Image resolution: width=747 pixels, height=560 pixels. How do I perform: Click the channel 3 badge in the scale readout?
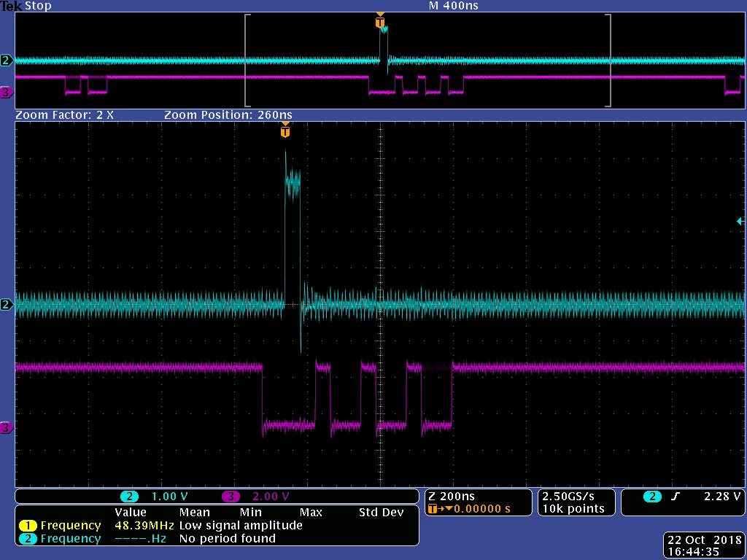[x=231, y=497]
